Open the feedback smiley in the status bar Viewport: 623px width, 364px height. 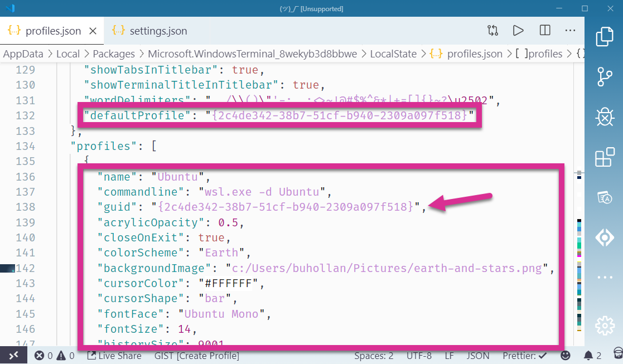pyautogui.click(x=565, y=356)
